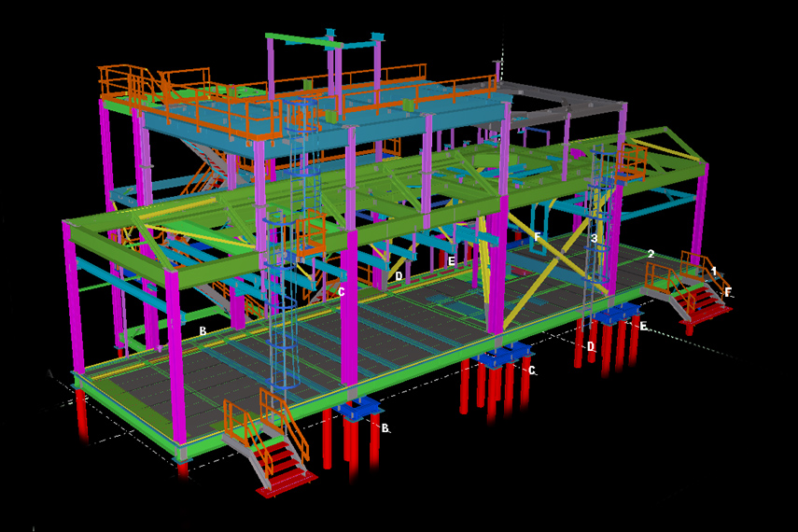
Task: Select grid label 1 near right stairs
Action: tap(714, 271)
